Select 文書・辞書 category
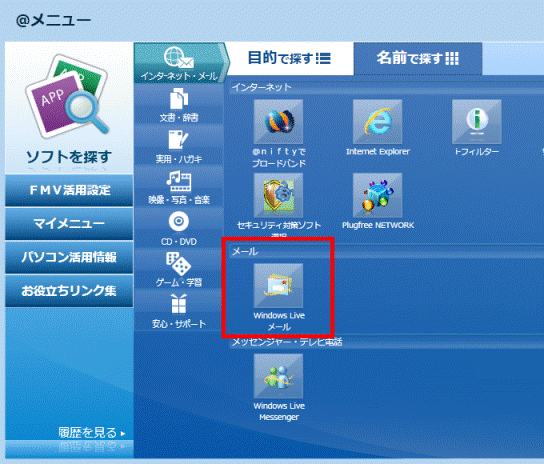Screen dimensions: 544x464 click(179, 104)
